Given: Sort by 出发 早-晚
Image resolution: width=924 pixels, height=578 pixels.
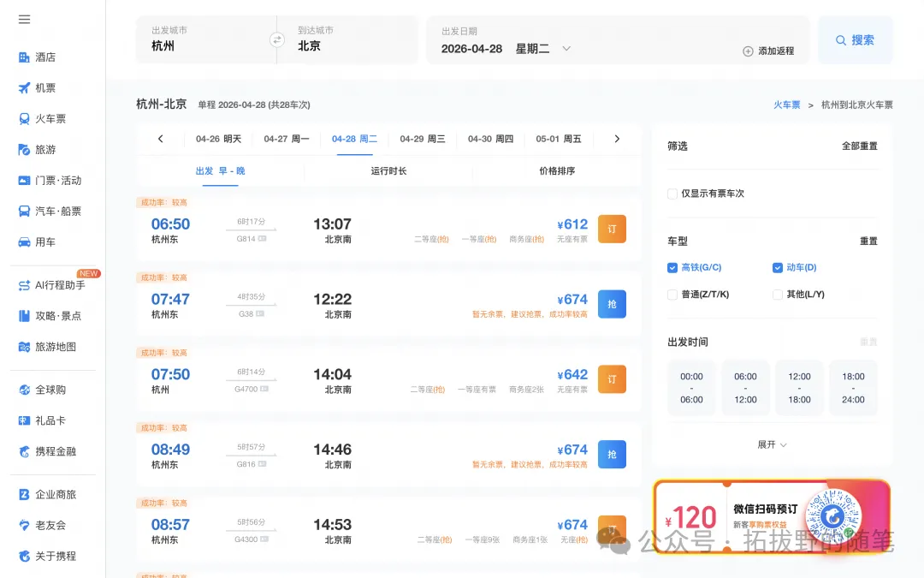Looking at the screenshot, I should 221,171.
